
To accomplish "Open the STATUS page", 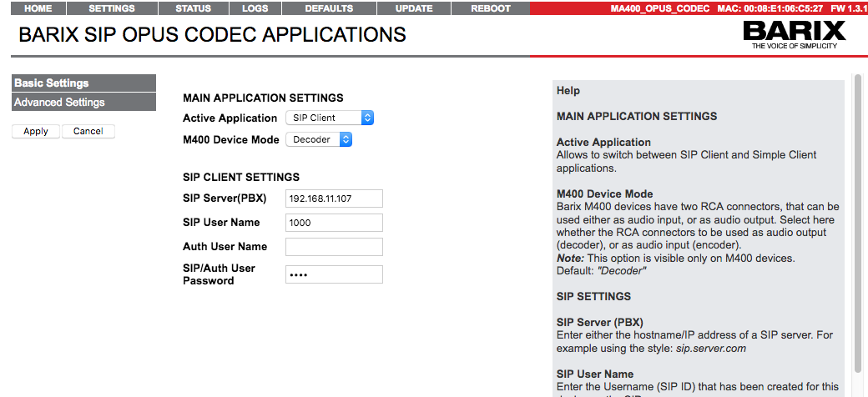I will 193,8.
